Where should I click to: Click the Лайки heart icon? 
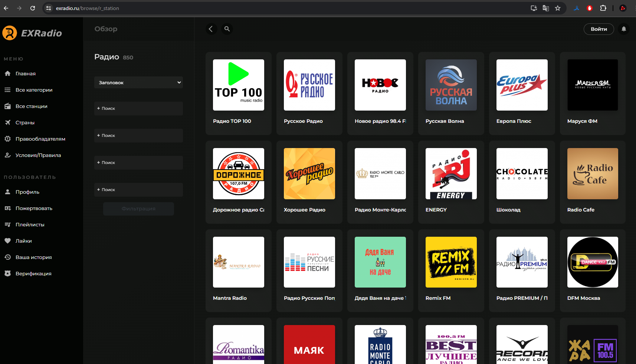pyautogui.click(x=7, y=241)
